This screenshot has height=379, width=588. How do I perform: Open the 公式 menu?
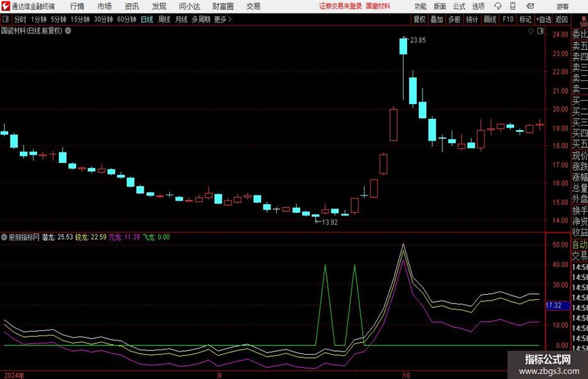pos(459,6)
